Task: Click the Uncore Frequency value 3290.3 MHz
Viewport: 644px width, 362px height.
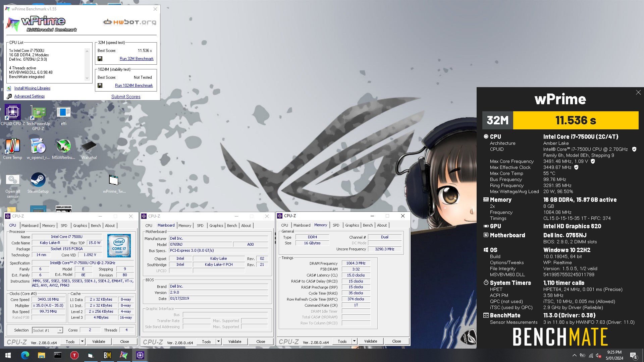Action: pyautogui.click(x=384, y=249)
